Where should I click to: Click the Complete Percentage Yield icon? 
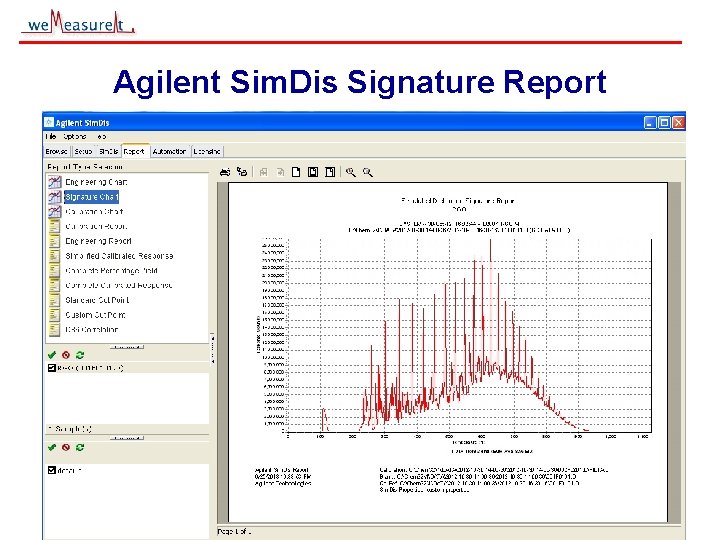(x=55, y=270)
